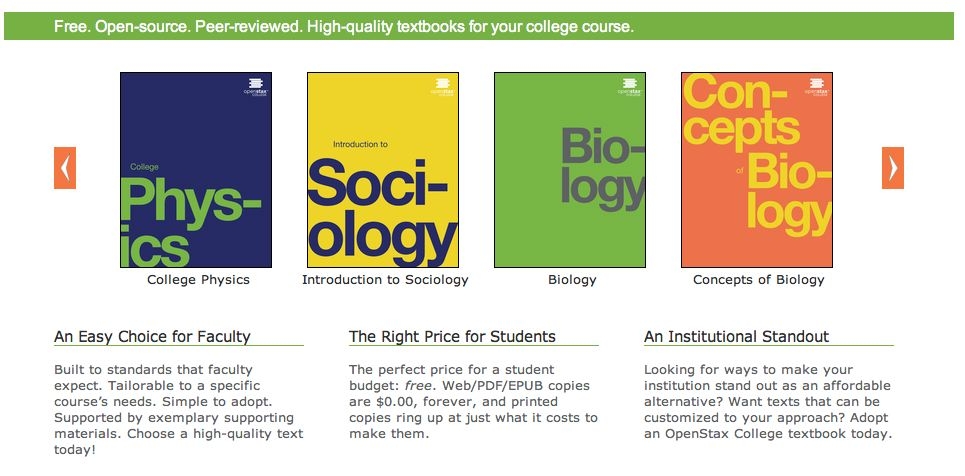Click the Introduction to Sociology title link
The width and height of the screenshot is (965, 476).
click(x=385, y=280)
